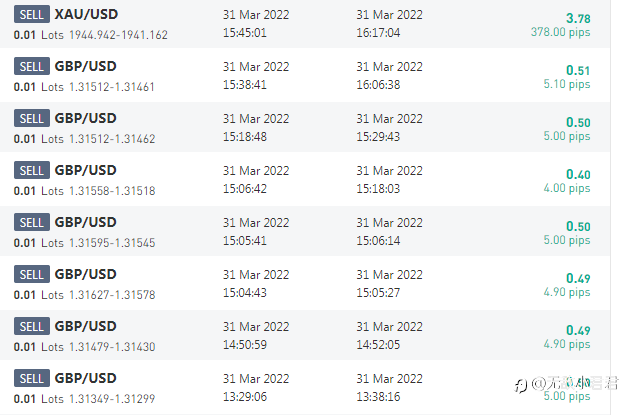Click the 4.00 pips result
Image resolution: width=626 pixels, height=415 pixels.
566,188
